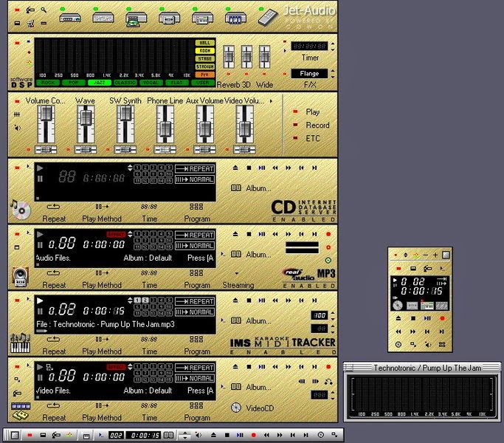Viewport: 504px width, 443px height.
Task: Click the tempo 100 stepper in MIDI panel
Action: [333, 315]
